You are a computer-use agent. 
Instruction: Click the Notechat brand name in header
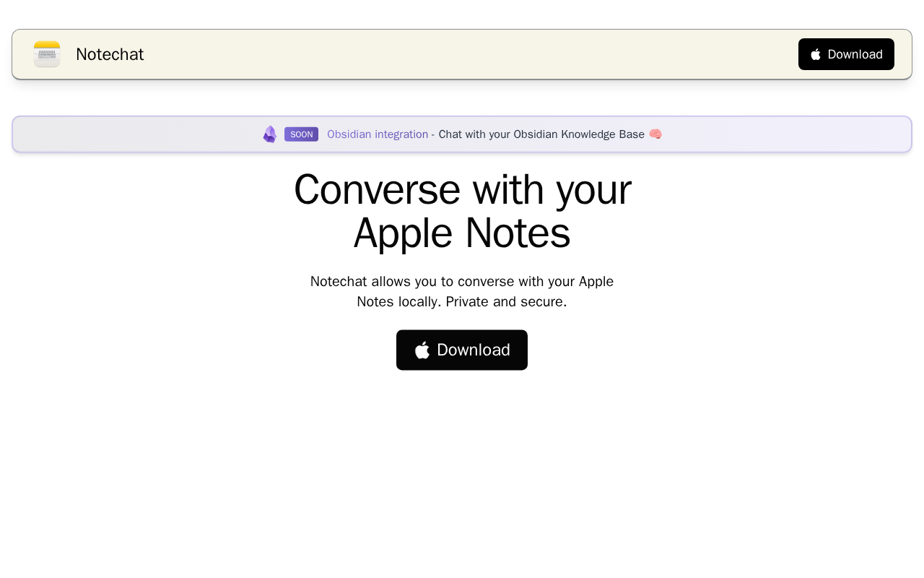click(x=110, y=54)
